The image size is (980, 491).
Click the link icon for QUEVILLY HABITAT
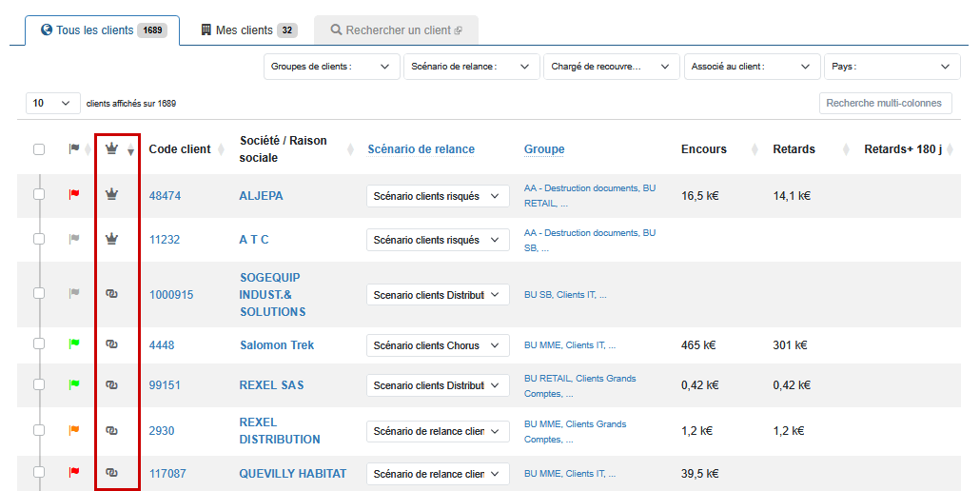point(112,473)
